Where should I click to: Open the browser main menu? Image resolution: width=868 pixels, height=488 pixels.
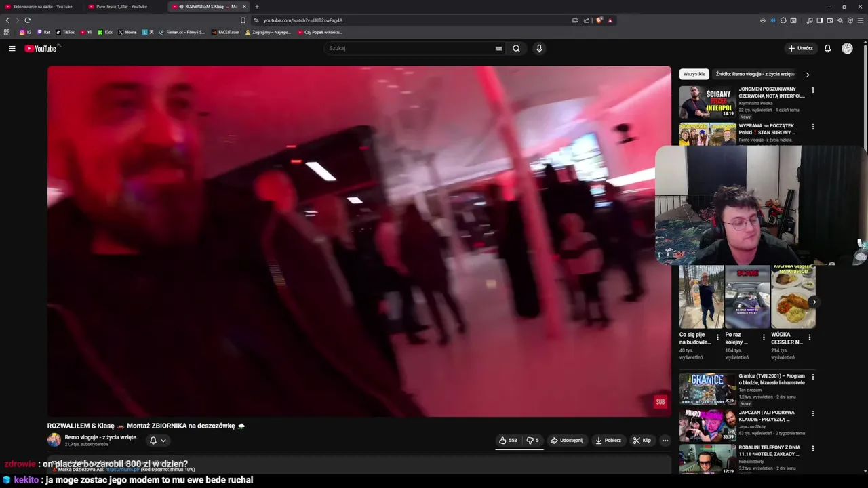(861, 20)
